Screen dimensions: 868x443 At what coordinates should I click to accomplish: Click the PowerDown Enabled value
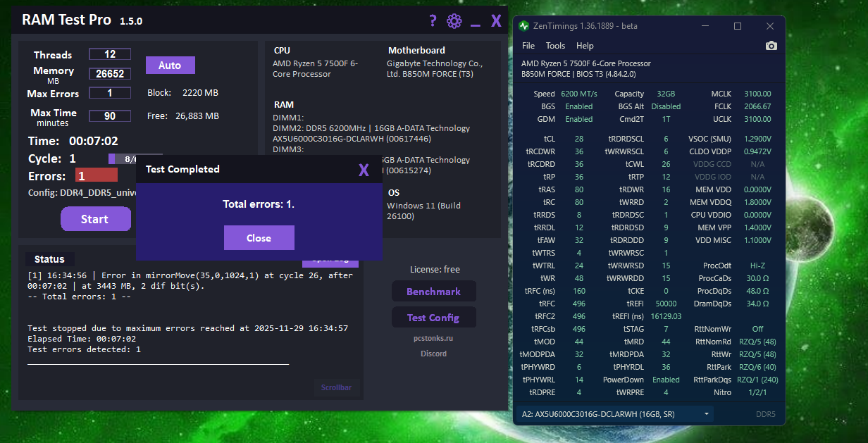click(666, 380)
